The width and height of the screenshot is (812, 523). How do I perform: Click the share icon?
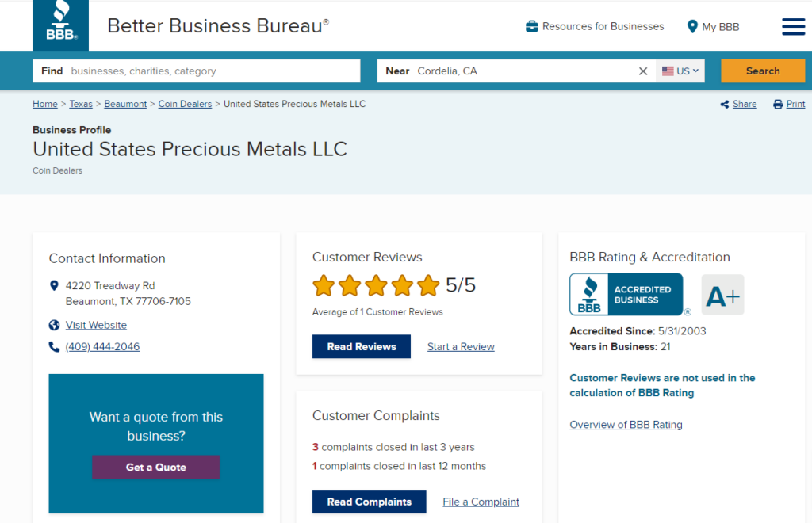tap(725, 105)
